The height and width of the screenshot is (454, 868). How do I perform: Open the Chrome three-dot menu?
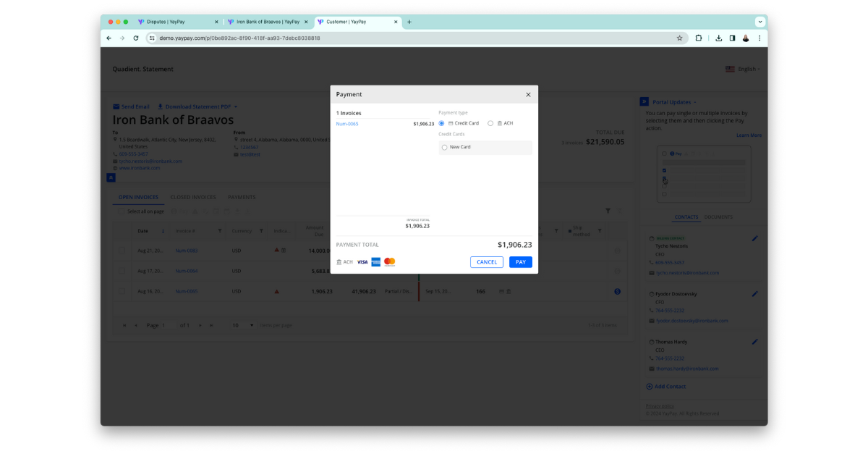click(x=759, y=38)
